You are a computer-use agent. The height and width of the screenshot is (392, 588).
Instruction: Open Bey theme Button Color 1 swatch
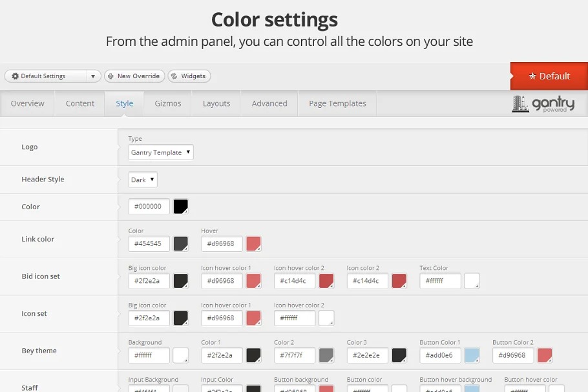pos(472,355)
